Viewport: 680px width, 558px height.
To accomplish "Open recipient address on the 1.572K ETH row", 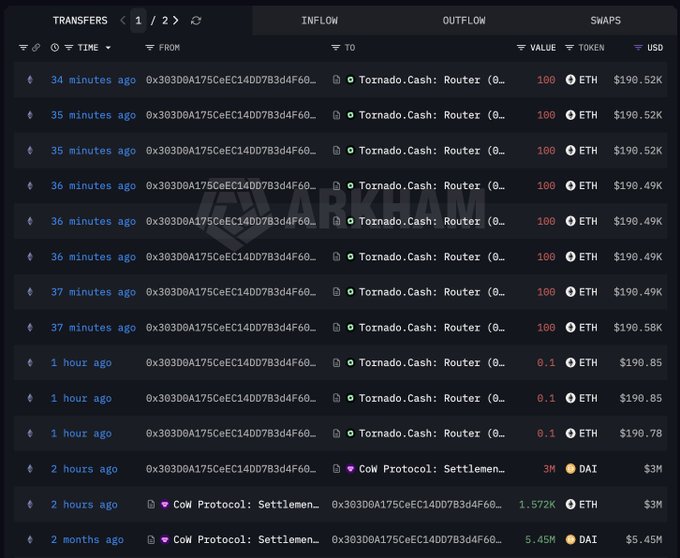I will [x=416, y=504].
